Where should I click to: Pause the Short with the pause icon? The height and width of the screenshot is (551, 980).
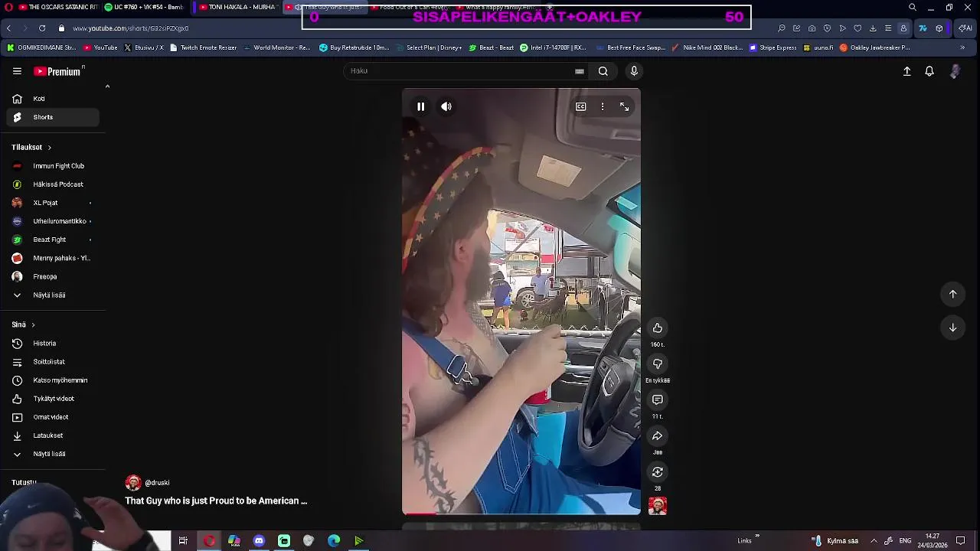point(420,106)
